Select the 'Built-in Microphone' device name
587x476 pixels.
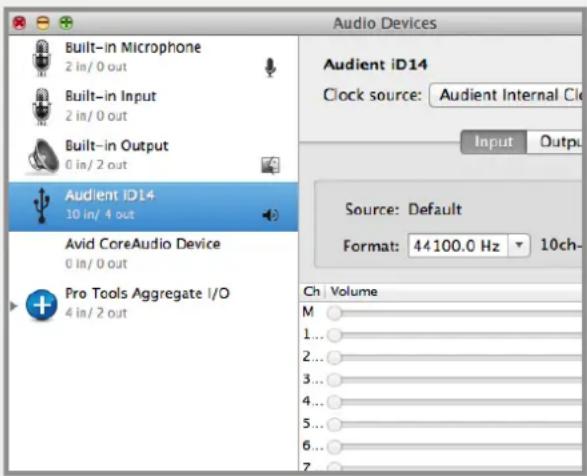pyautogui.click(x=133, y=48)
